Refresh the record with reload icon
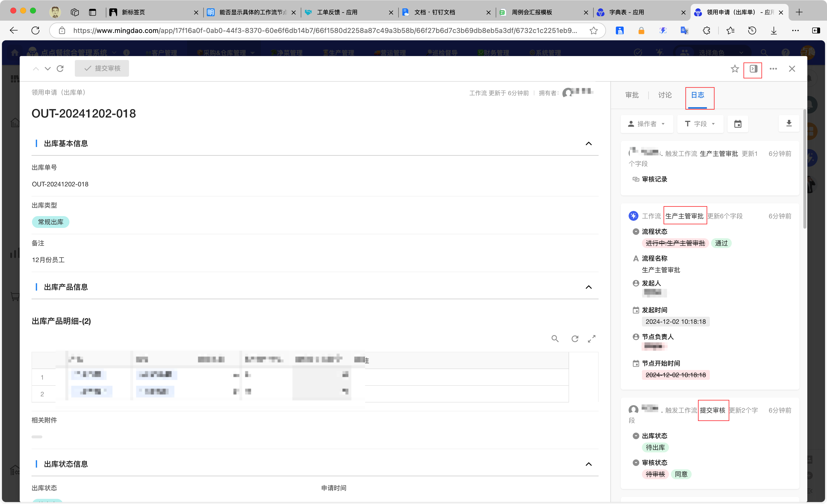Screen dimensions: 827x504 [60, 69]
